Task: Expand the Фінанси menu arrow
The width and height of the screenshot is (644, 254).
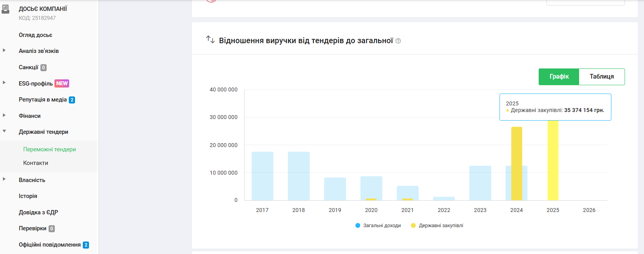Action: pyautogui.click(x=4, y=116)
